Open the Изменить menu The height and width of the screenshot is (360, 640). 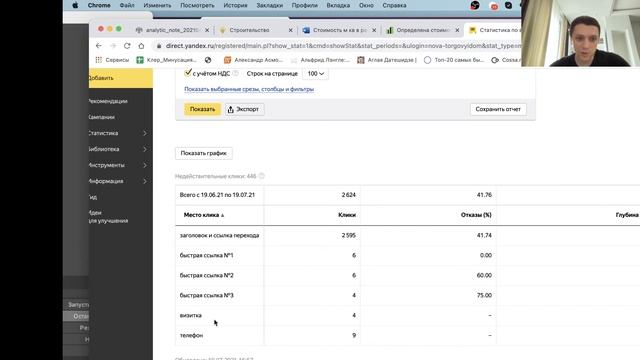click(157, 5)
